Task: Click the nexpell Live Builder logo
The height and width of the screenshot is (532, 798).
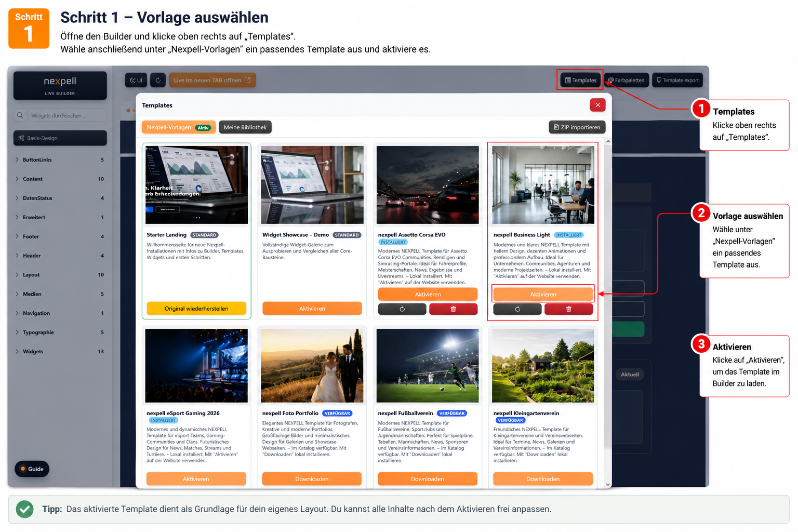Action: [60, 86]
